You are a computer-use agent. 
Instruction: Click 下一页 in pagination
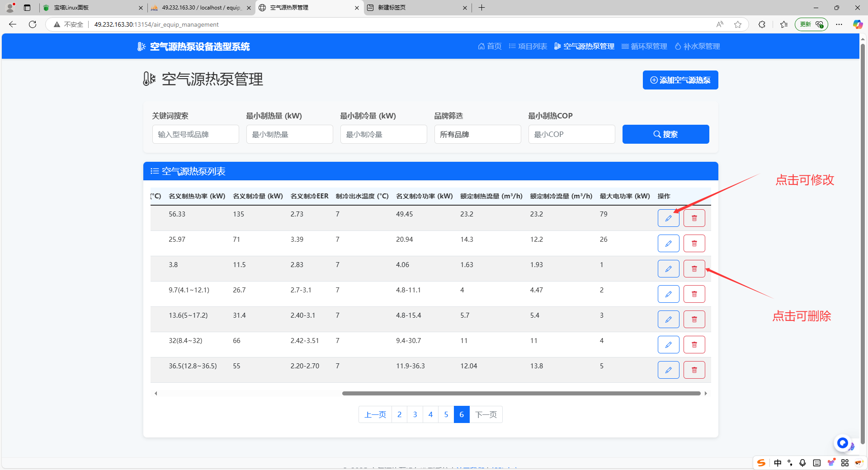click(x=486, y=414)
